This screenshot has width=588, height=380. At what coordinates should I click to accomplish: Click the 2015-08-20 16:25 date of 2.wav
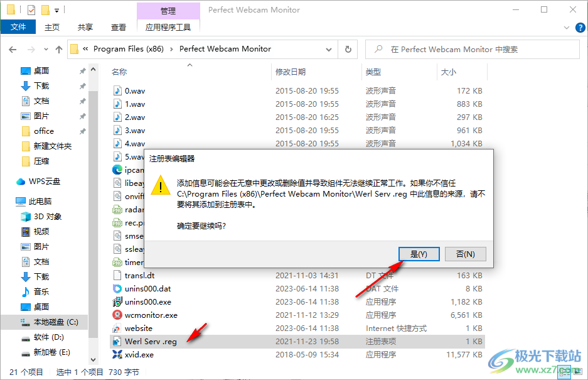[307, 117]
